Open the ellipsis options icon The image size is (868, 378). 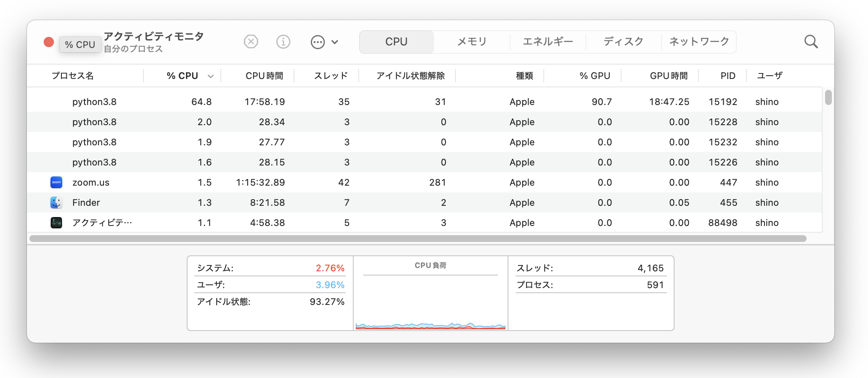click(318, 42)
